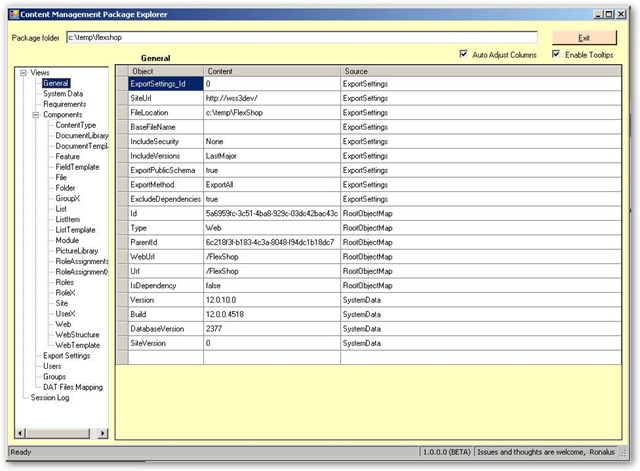Select the Module component node

click(x=67, y=240)
